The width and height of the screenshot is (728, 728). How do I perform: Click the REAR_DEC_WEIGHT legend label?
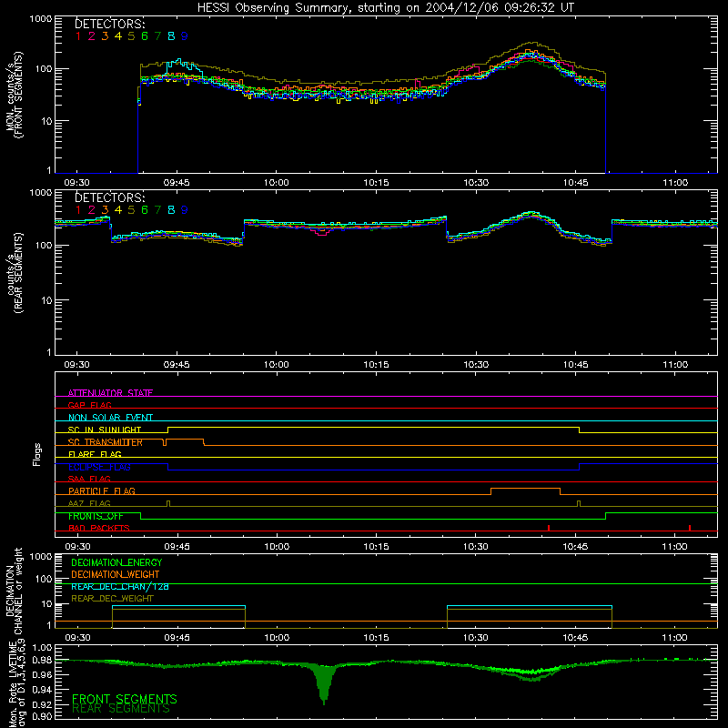pos(112,599)
